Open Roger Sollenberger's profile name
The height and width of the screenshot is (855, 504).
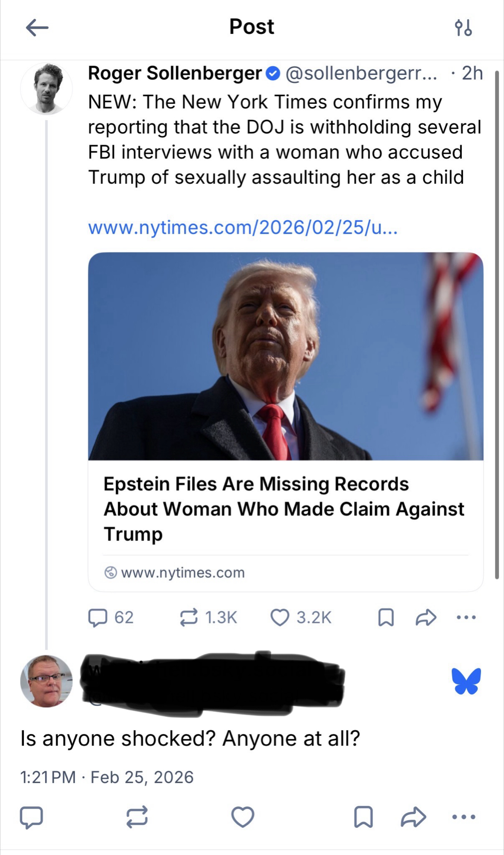(175, 74)
